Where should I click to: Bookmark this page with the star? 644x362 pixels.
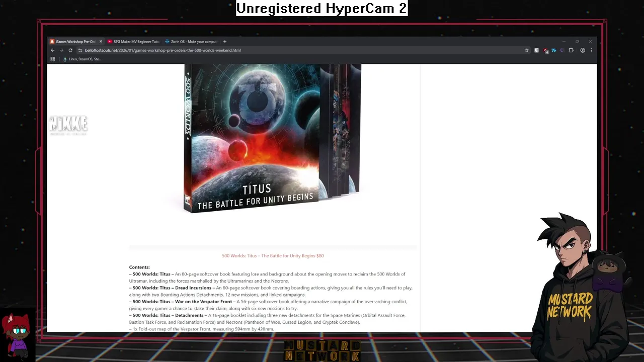pyautogui.click(x=527, y=50)
